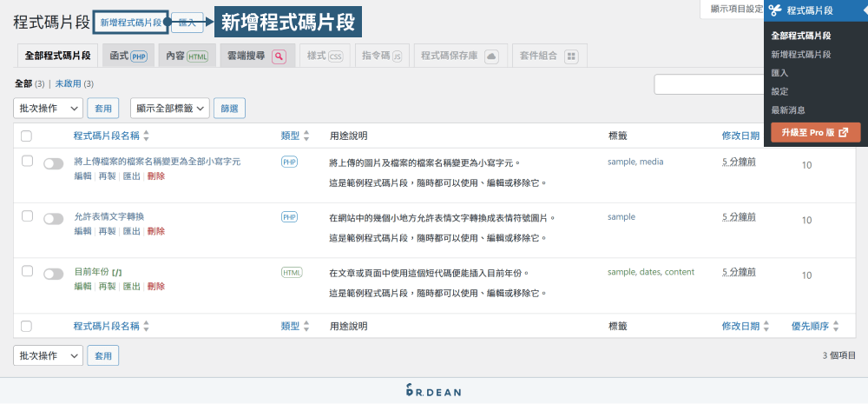868x404 pixels.
Task: Click PHP type badge for 允許表情文字轉換
Action: 290,217
